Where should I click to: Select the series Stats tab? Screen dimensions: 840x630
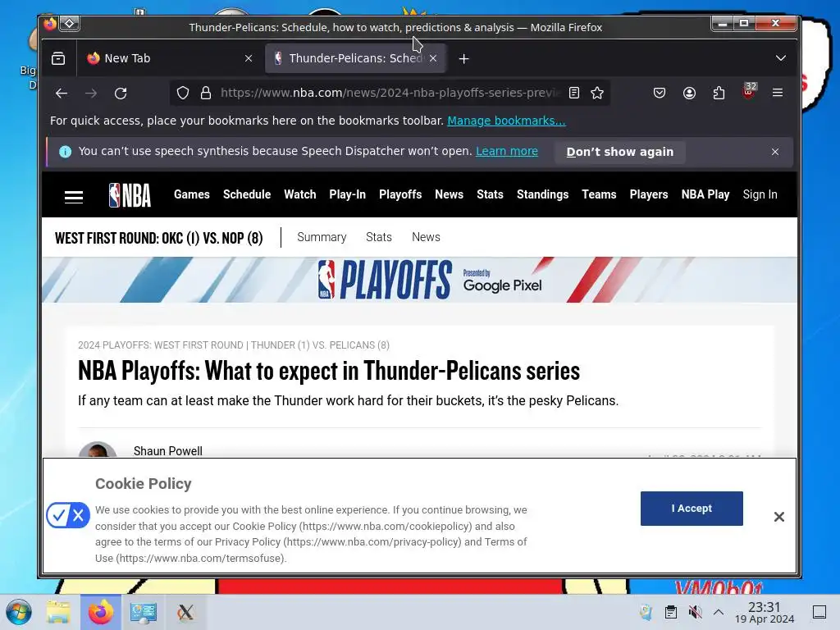379,237
